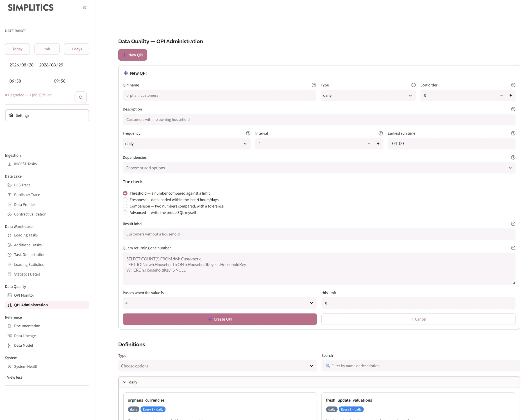Increase the Interval value with plus
Viewport: 527px width, 420px height.
(x=378, y=144)
